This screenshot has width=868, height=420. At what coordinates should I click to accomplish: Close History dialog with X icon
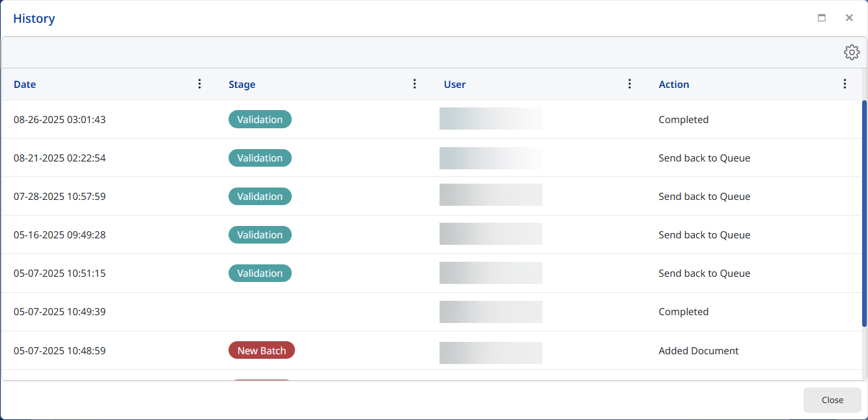849,18
